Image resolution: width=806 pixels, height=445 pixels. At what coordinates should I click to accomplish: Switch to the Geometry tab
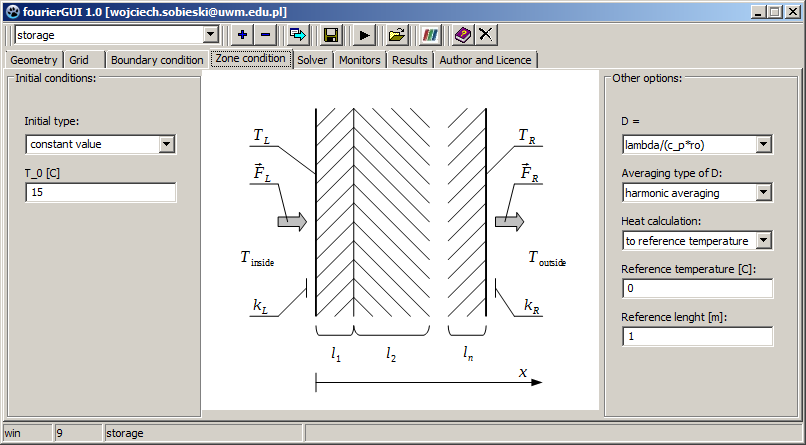coord(34,60)
